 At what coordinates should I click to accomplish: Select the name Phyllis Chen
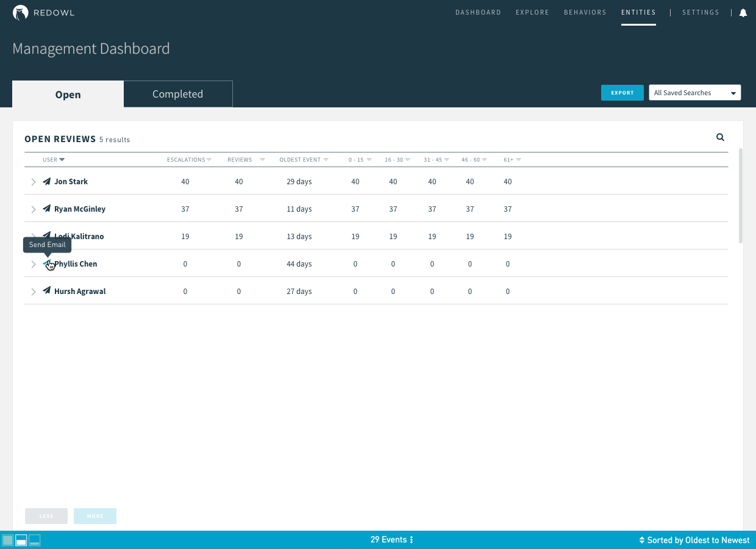pos(76,264)
